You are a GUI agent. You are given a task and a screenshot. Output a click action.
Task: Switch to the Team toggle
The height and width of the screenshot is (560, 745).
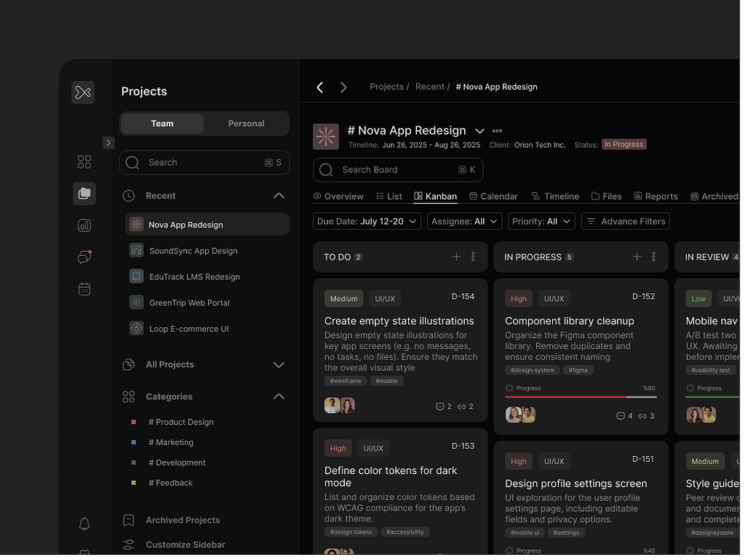coord(162,124)
